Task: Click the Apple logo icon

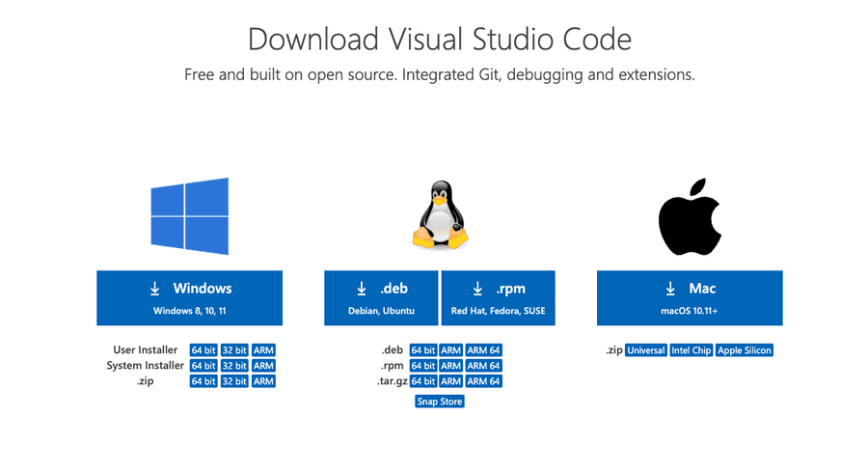Action: click(690, 216)
